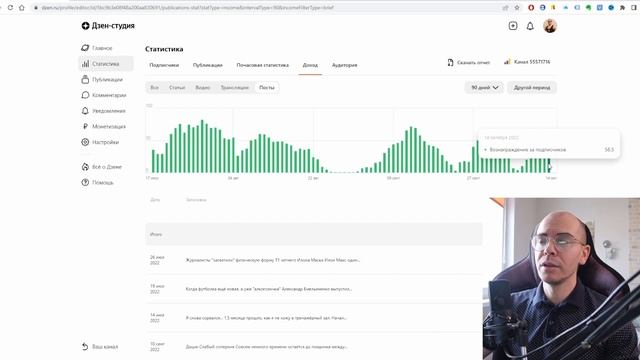Click the Другой период button
Image resolution: width=640 pixels, height=360 pixels.
532,87
